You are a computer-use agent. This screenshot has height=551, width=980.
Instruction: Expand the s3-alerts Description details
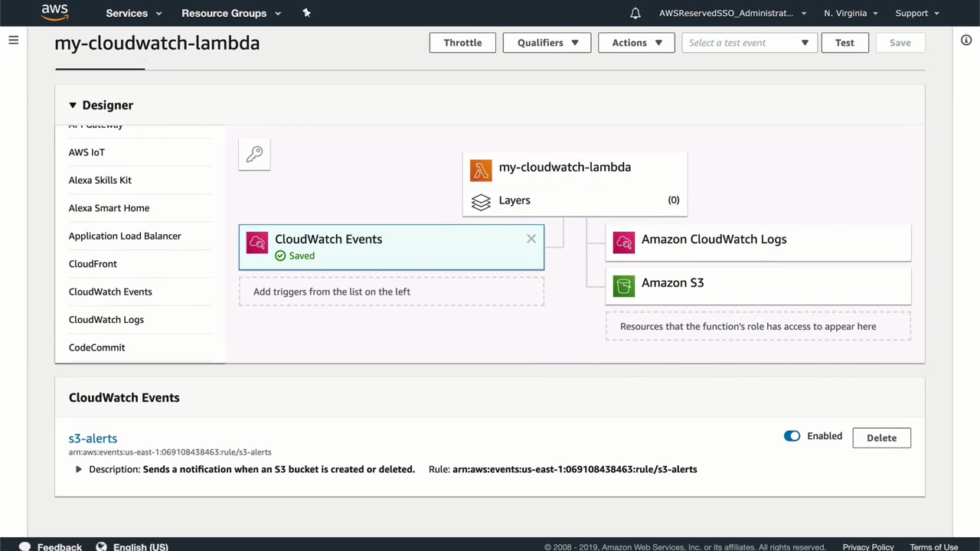point(78,469)
